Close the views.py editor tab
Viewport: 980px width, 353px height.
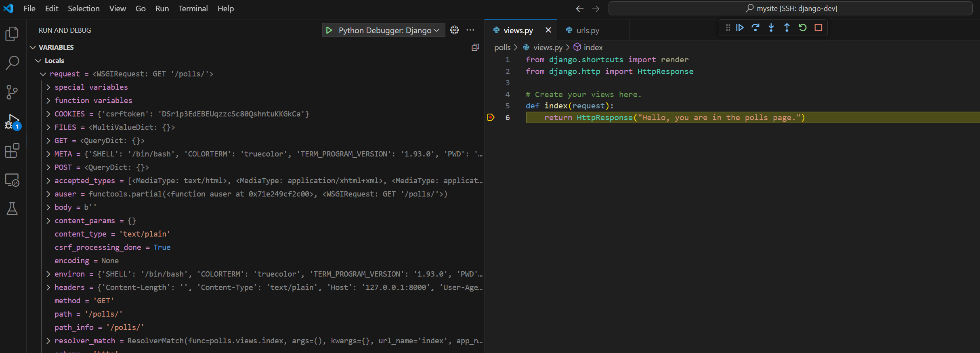click(x=548, y=30)
